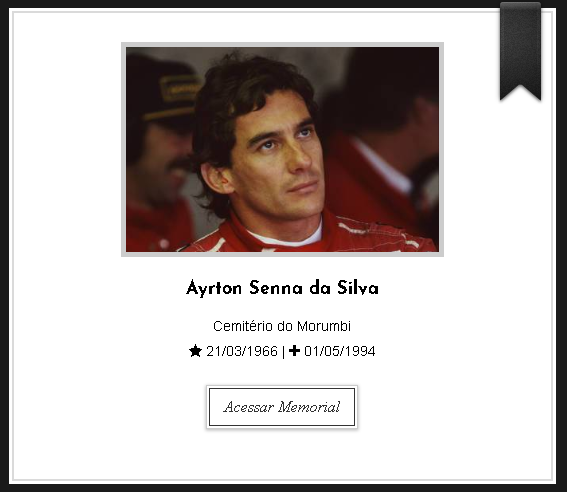The height and width of the screenshot is (492, 567).
Task: Click the notched tail of the black ribbon
Action: tap(520, 92)
